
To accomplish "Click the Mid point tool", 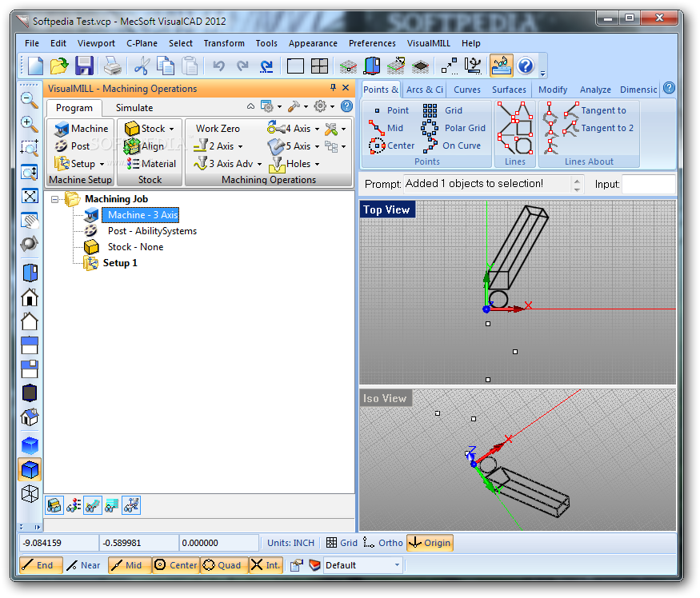I will 386,128.
